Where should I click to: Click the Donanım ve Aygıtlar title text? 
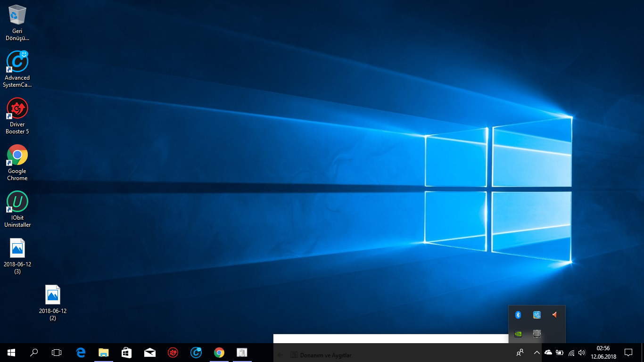(x=326, y=355)
